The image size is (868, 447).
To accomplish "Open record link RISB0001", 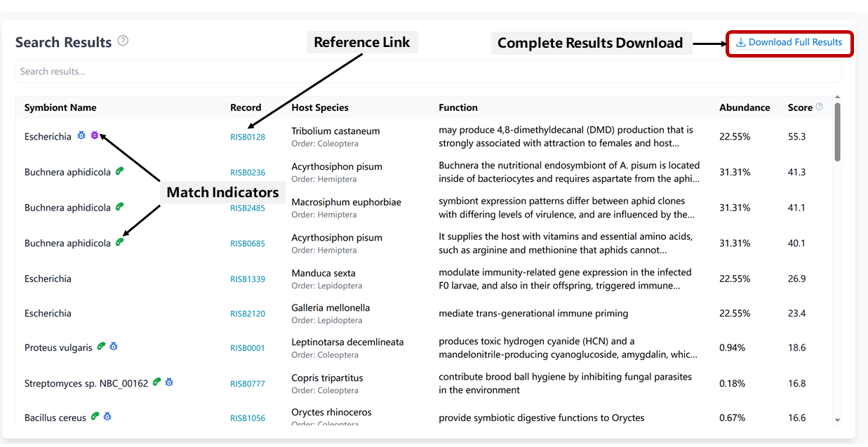I will pos(248,348).
